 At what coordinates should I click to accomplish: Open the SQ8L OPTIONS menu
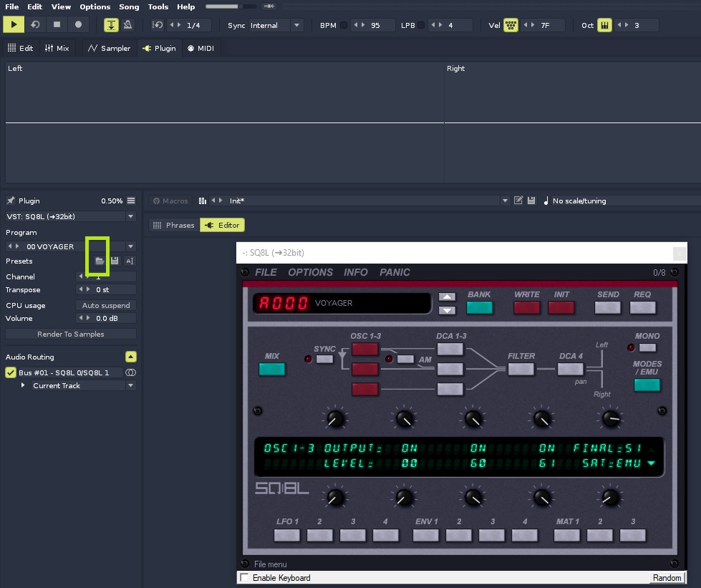tap(310, 272)
